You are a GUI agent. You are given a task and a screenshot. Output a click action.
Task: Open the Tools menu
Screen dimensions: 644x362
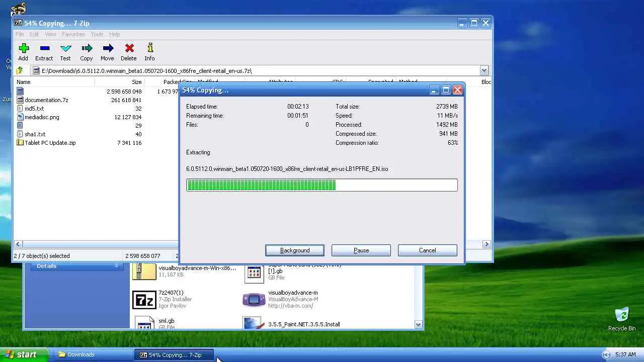point(97,34)
